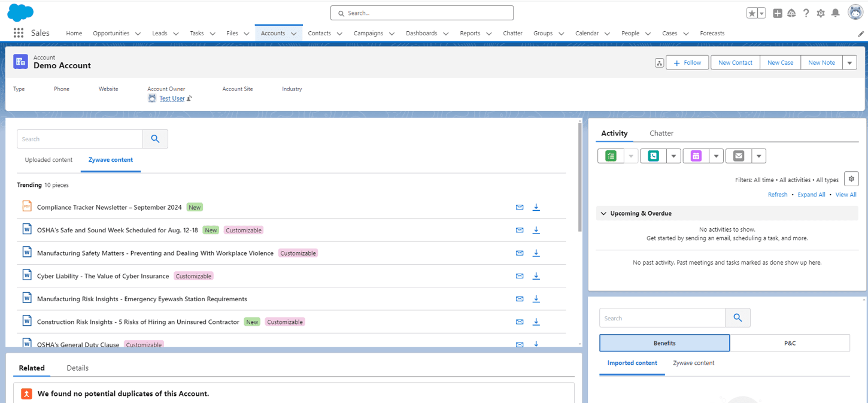The width and height of the screenshot is (868, 403).
Task: Select the Benefits toggle button
Action: point(664,343)
